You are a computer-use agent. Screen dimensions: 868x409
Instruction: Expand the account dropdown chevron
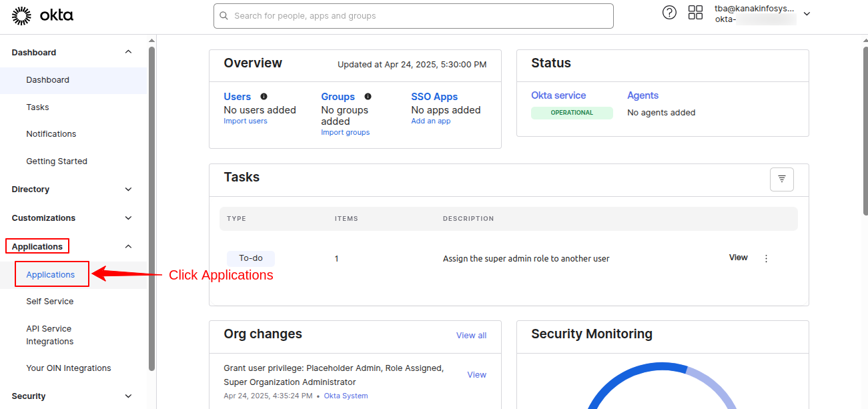click(x=807, y=14)
